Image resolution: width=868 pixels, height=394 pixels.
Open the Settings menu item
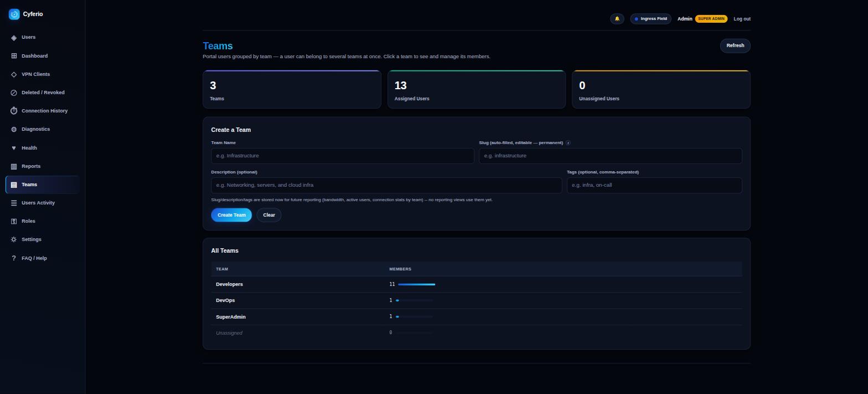[43, 239]
